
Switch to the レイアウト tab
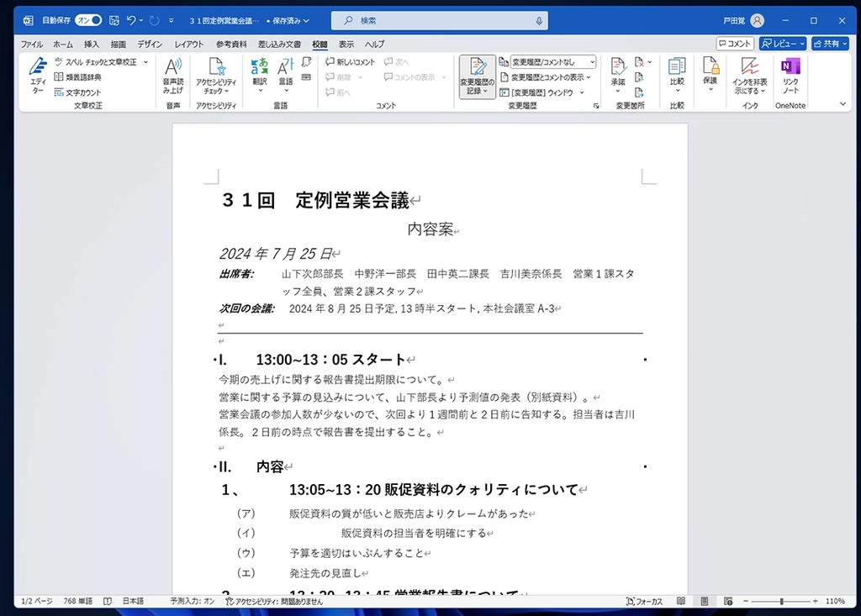pos(189,45)
